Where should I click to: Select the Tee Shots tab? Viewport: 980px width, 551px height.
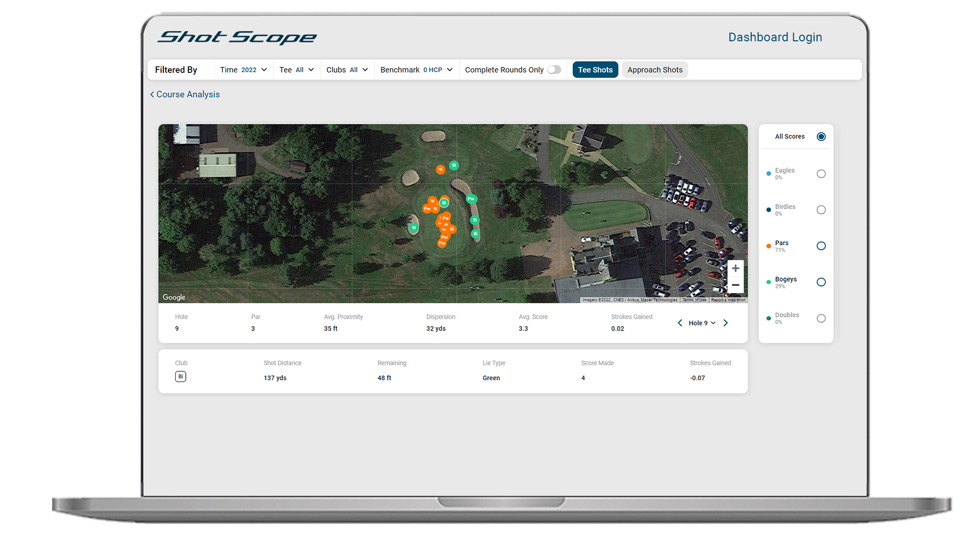[x=595, y=69]
